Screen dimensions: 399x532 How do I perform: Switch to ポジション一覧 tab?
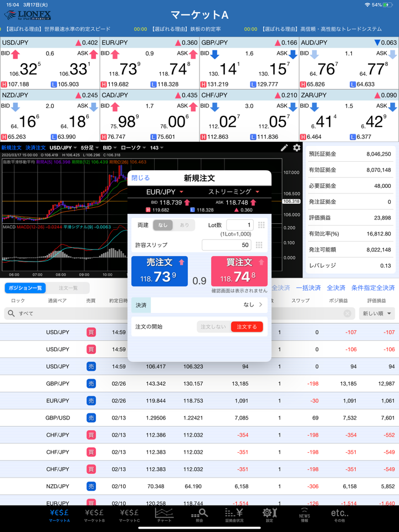[x=24, y=288]
